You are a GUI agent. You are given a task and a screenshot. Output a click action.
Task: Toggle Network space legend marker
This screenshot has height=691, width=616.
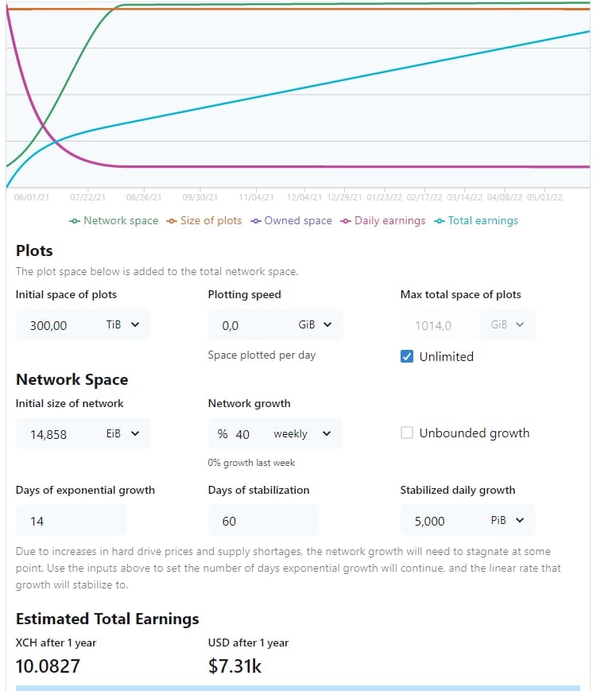(75, 221)
